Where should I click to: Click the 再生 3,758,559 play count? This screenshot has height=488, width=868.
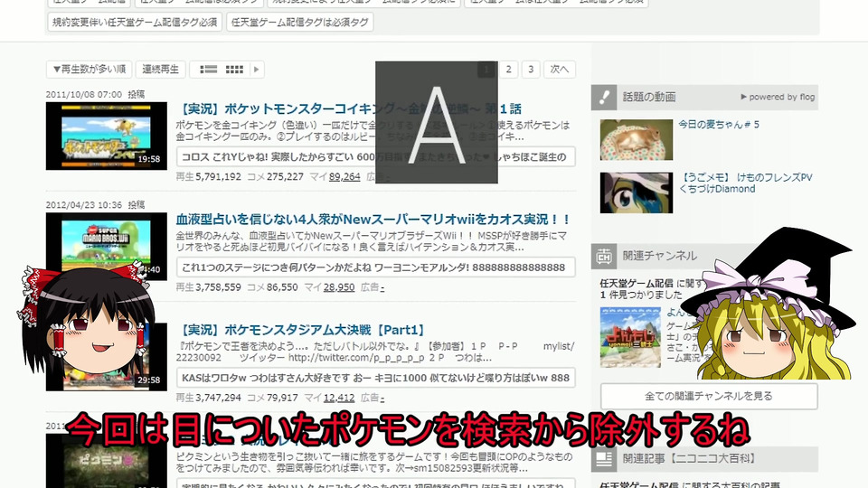[x=209, y=287]
